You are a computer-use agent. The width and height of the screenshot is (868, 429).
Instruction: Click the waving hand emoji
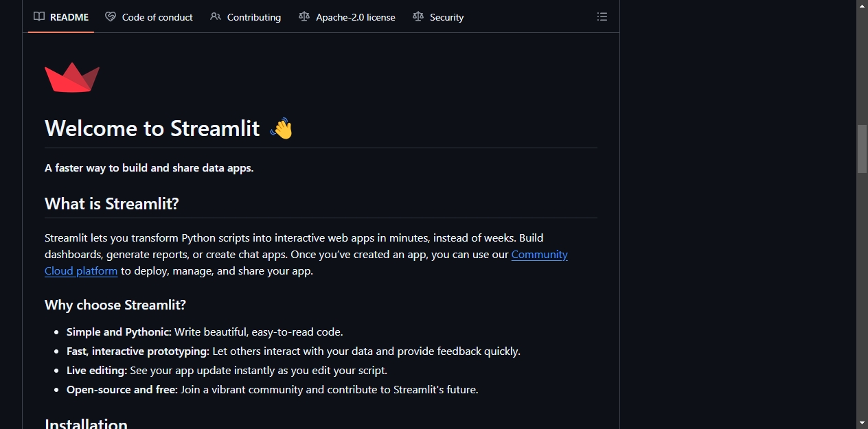(x=281, y=128)
